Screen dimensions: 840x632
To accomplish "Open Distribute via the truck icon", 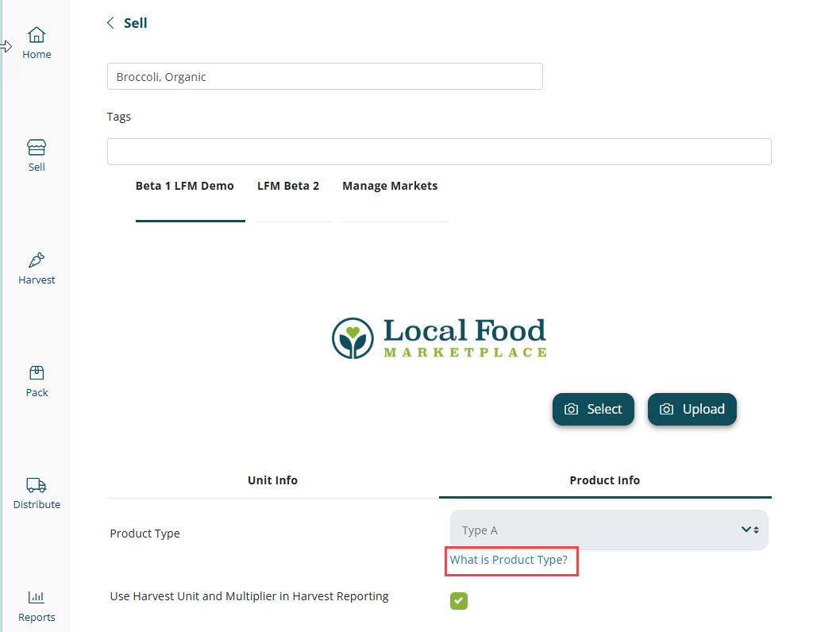I will [37, 485].
